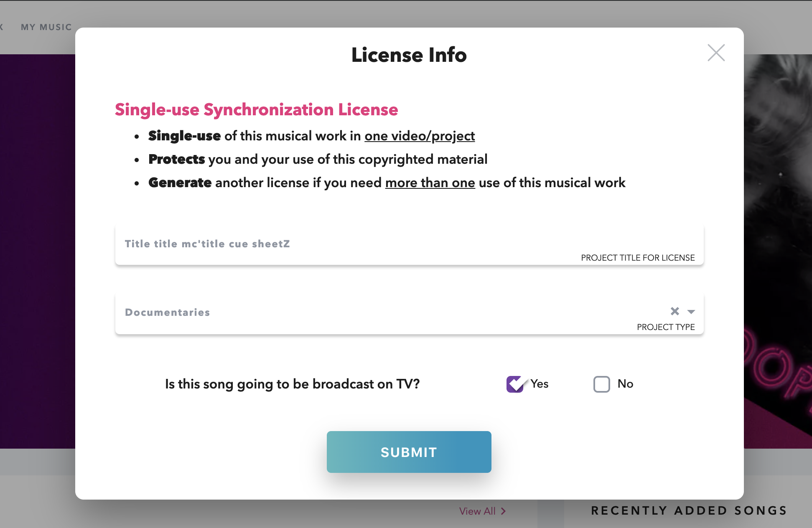Click the neon artwork image behind dialog

tap(777, 251)
